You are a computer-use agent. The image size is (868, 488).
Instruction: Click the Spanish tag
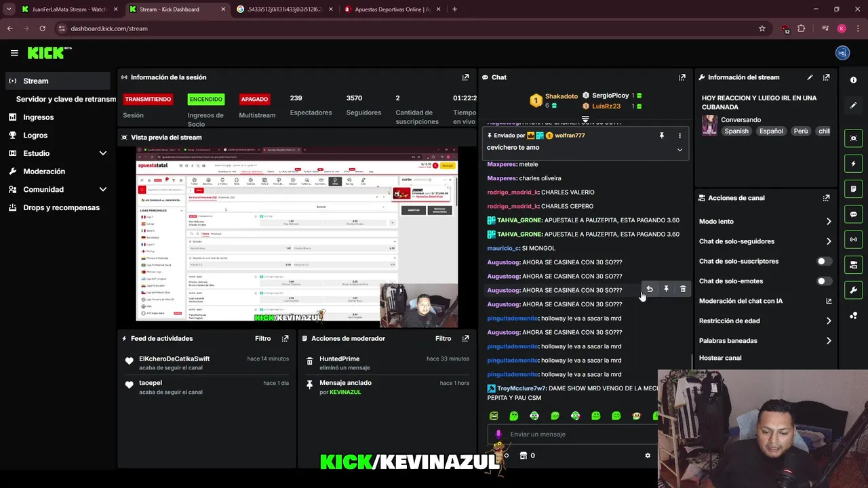736,131
